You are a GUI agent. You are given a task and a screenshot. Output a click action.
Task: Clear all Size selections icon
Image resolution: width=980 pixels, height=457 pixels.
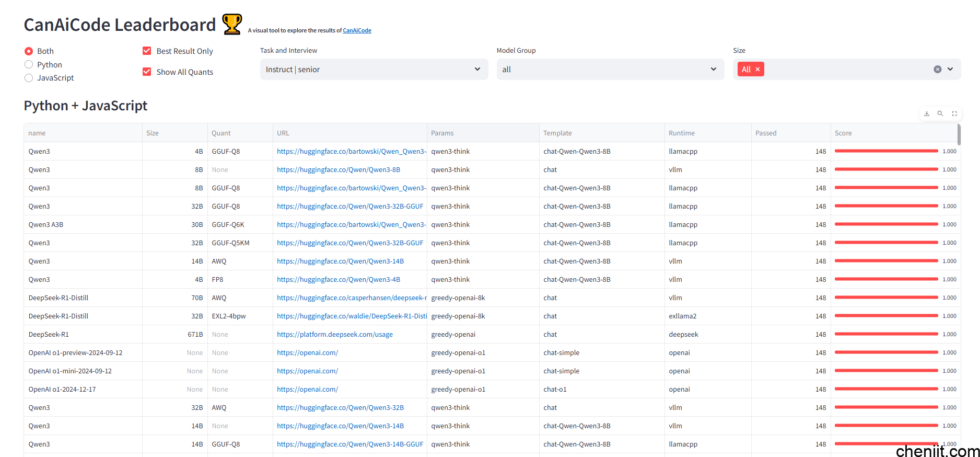(938, 70)
